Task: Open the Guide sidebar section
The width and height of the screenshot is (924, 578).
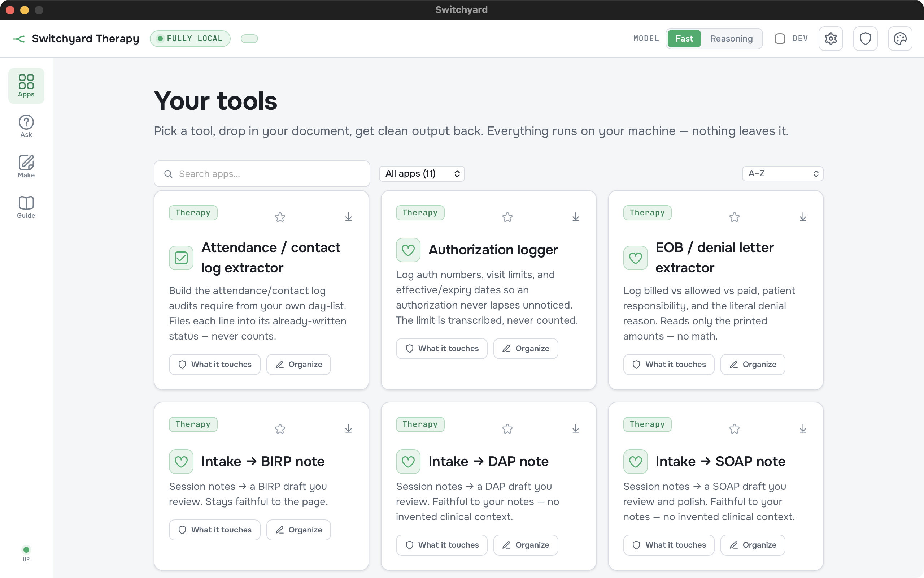Action: click(26, 207)
